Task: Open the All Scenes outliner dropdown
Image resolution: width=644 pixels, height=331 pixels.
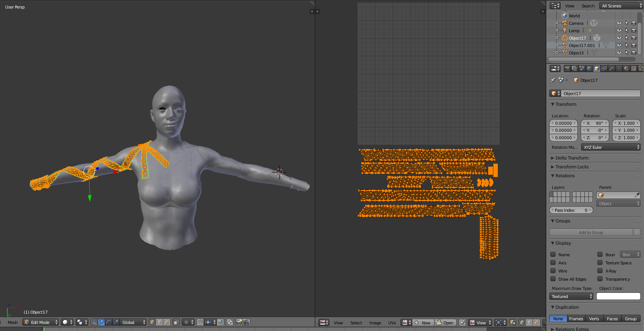Action: pos(621,6)
